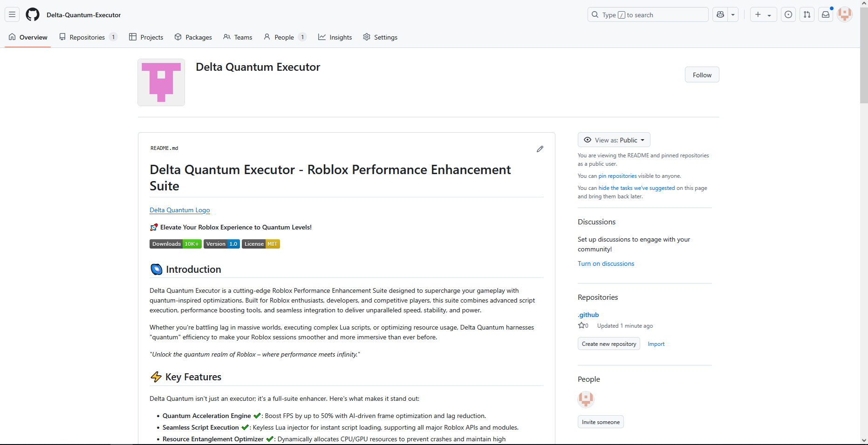The width and height of the screenshot is (868, 445).
Task: Open the .github repository link
Action: (588, 315)
